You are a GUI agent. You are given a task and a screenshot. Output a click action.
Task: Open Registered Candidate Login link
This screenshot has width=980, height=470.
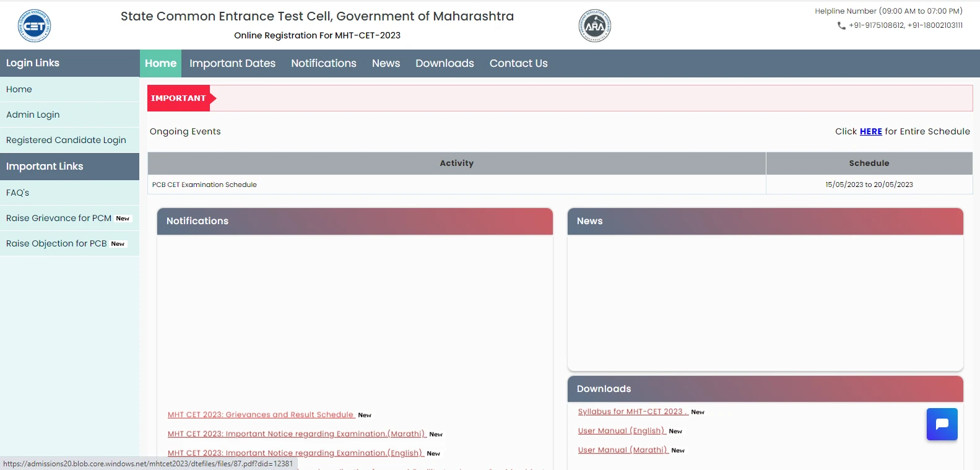(66, 140)
